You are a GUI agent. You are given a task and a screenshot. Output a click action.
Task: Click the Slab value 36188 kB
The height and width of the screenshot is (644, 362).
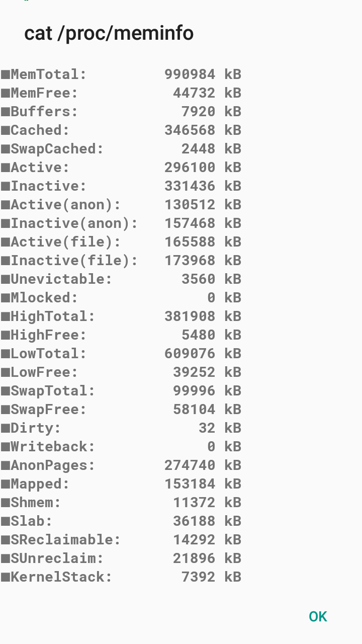(x=207, y=521)
